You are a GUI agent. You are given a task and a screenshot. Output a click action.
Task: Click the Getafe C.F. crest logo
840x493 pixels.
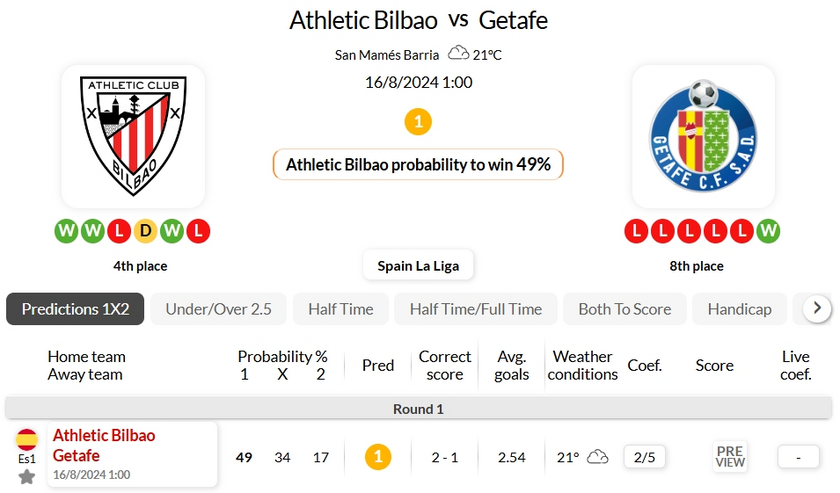703,136
